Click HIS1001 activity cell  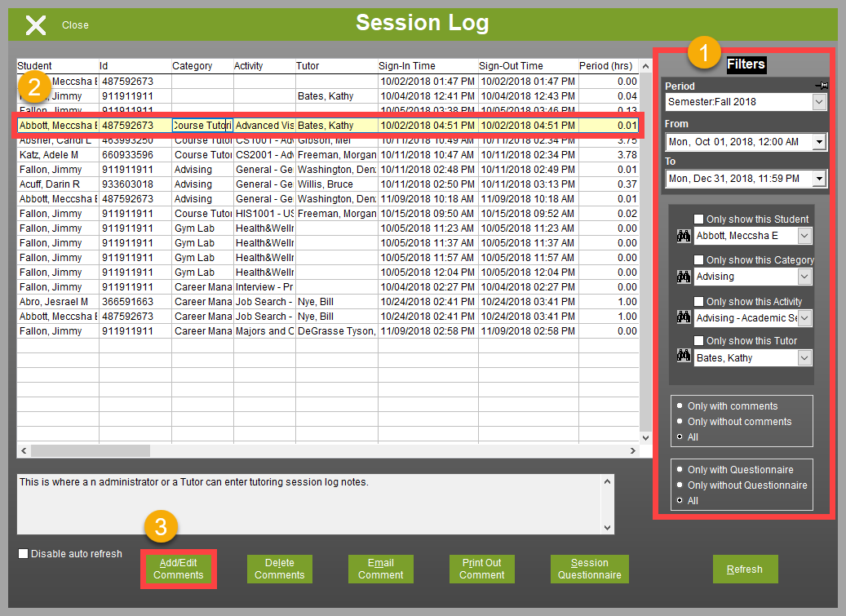[264, 214]
